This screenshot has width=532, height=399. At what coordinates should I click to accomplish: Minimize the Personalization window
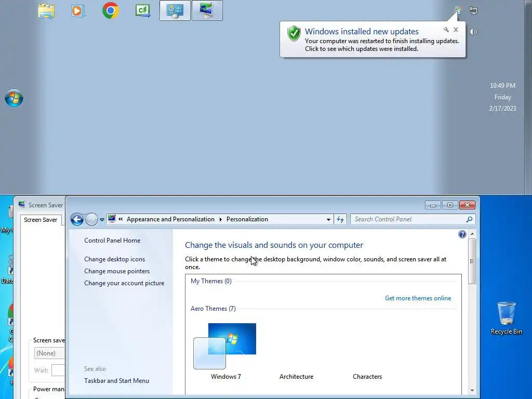coord(433,205)
